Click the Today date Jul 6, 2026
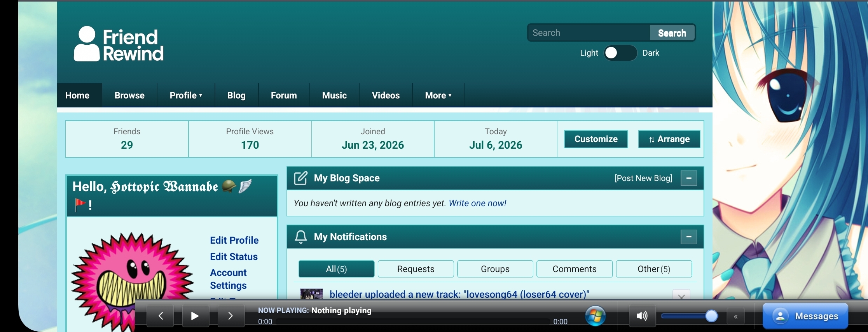This screenshot has width=868, height=332. tap(496, 145)
